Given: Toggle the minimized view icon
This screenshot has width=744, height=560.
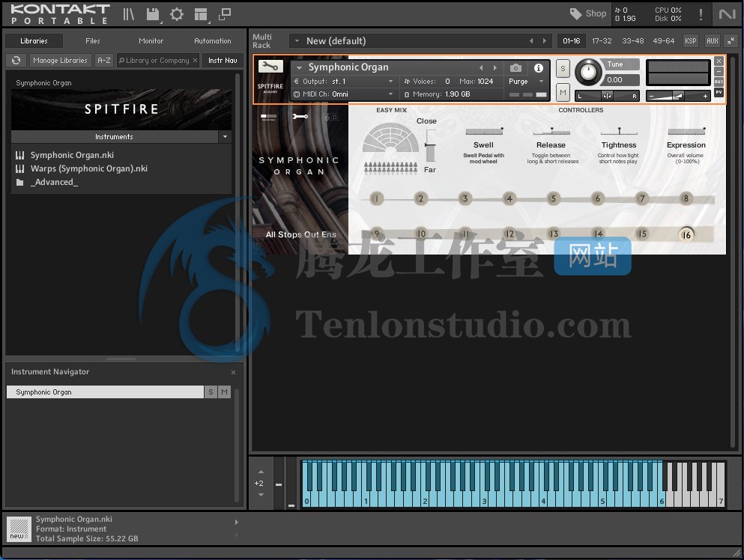Looking at the screenshot, I should pos(225,15).
